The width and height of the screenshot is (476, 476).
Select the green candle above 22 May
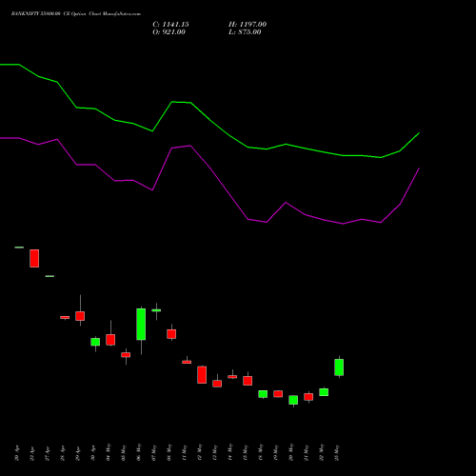[324, 392]
